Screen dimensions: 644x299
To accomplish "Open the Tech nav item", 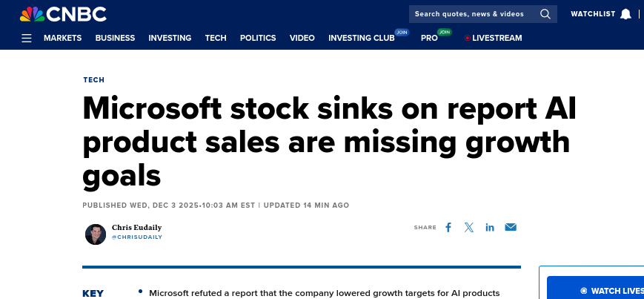I will pyautogui.click(x=216, y=38).
